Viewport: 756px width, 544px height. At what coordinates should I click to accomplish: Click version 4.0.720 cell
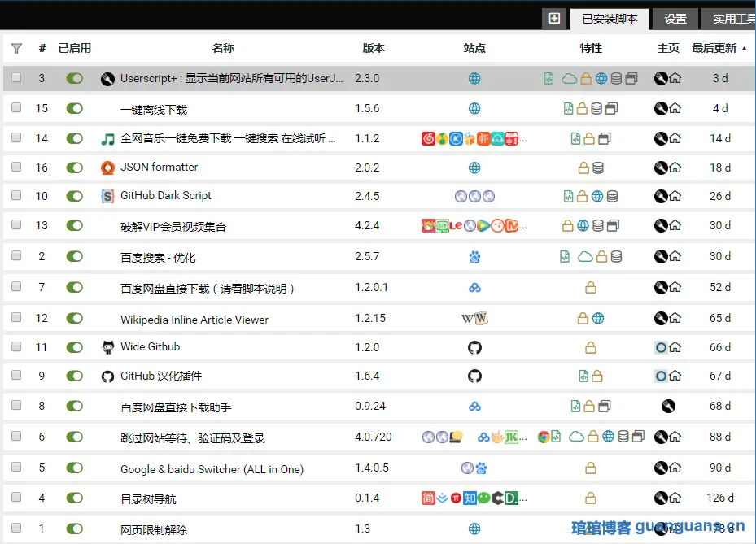pos(374,437)
